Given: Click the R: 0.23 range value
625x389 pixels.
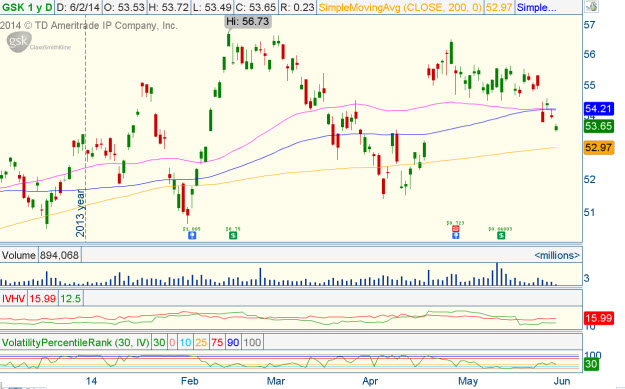Looking at the screenshot, I should (x=297, y=7).
